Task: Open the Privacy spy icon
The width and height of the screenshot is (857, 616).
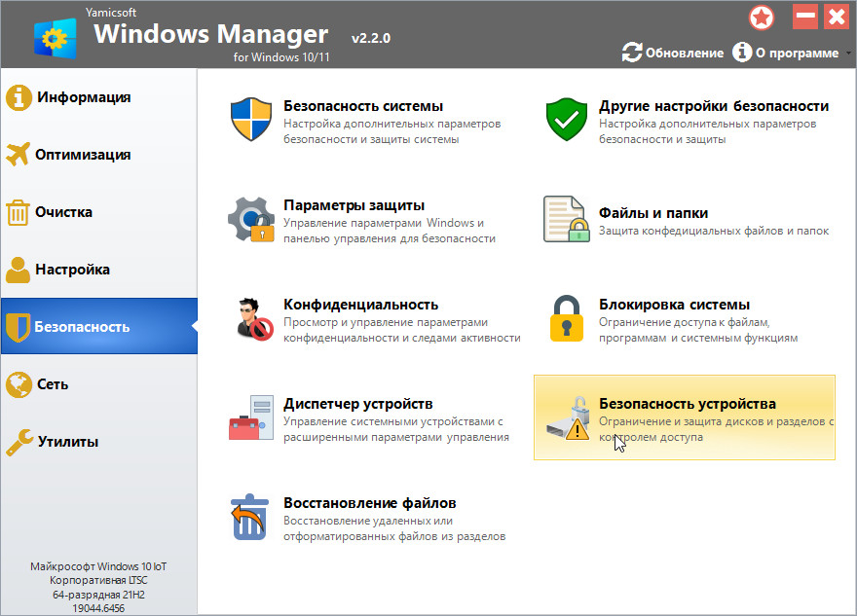Action: (x=250, y=318)
